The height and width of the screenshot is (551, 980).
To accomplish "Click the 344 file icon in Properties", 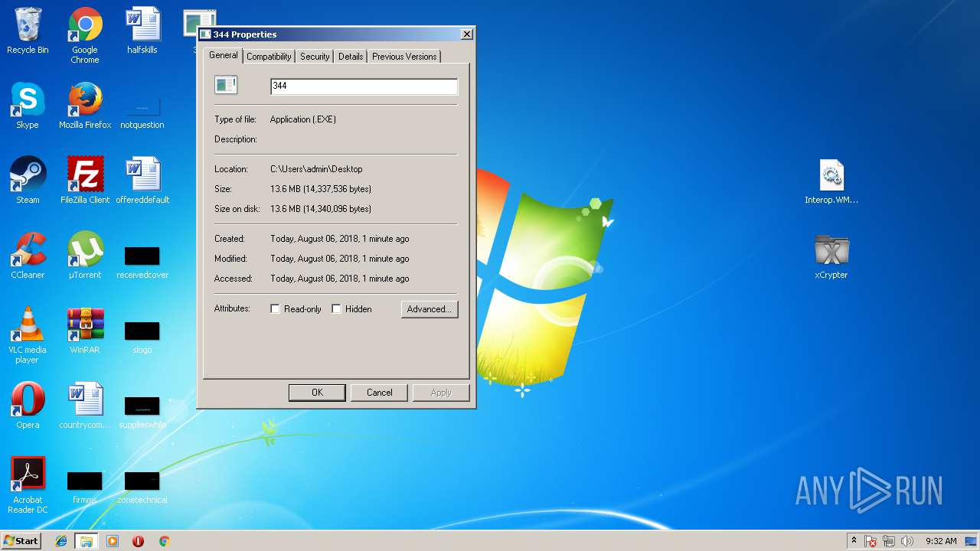I will [227, 85].
